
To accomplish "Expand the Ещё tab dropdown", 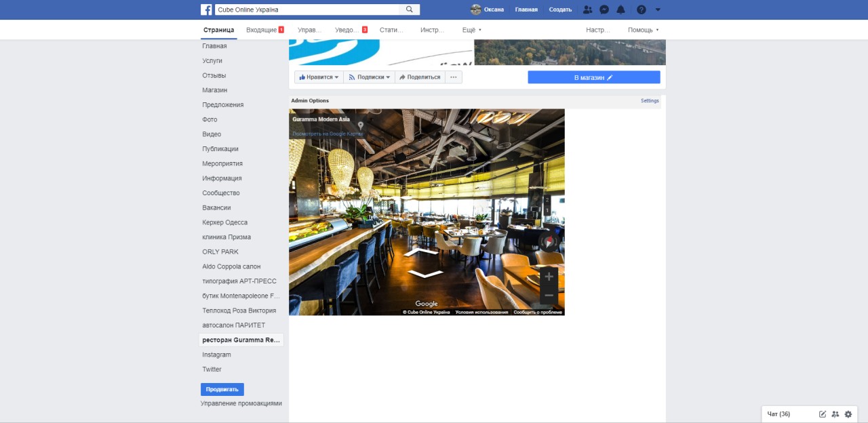I will pos(472,30).
